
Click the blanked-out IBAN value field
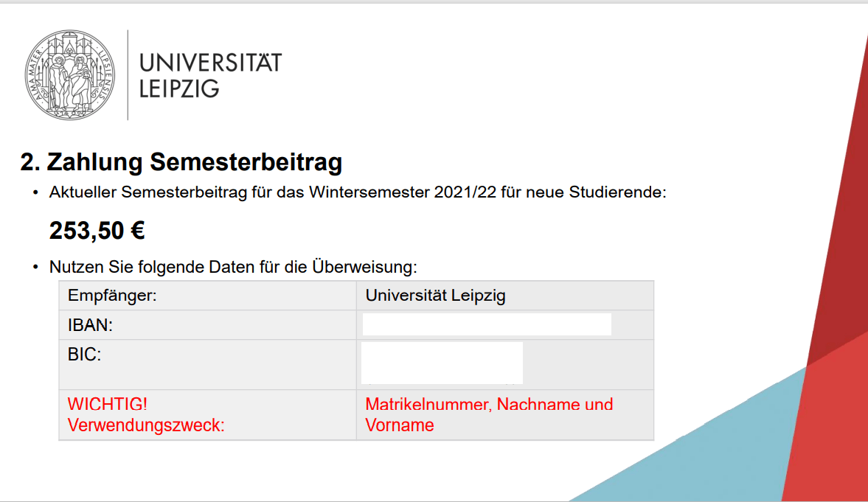pos(487,324)
